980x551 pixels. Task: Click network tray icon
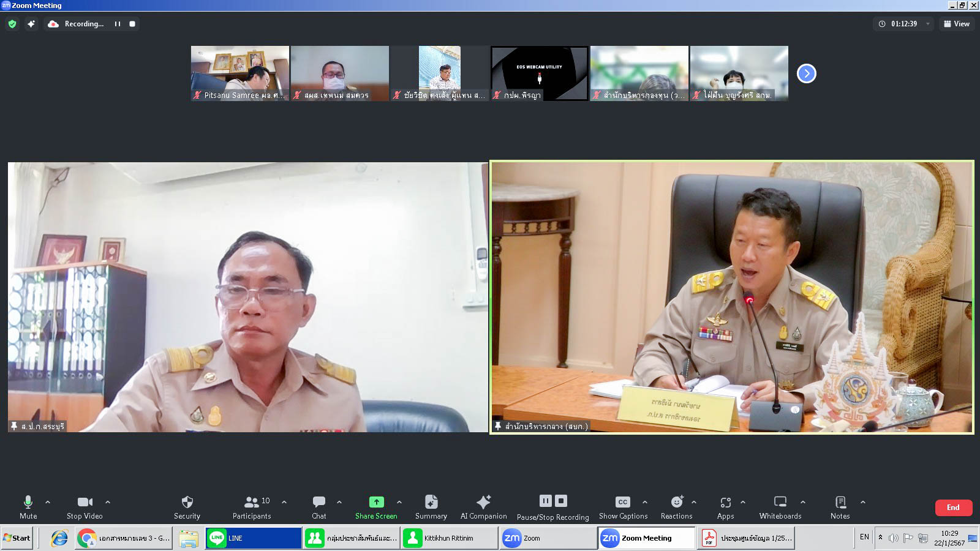pos(923,538)
